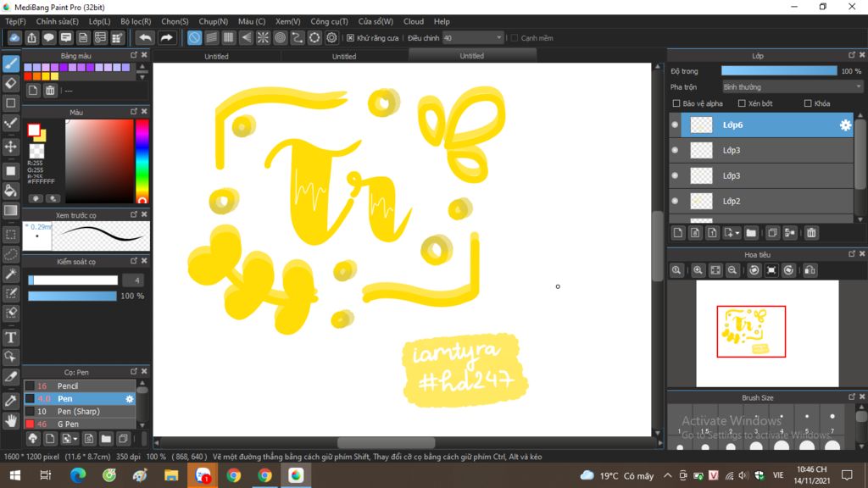Select the Bucket fill tool

pyautogui.click(x=10, y=191)
